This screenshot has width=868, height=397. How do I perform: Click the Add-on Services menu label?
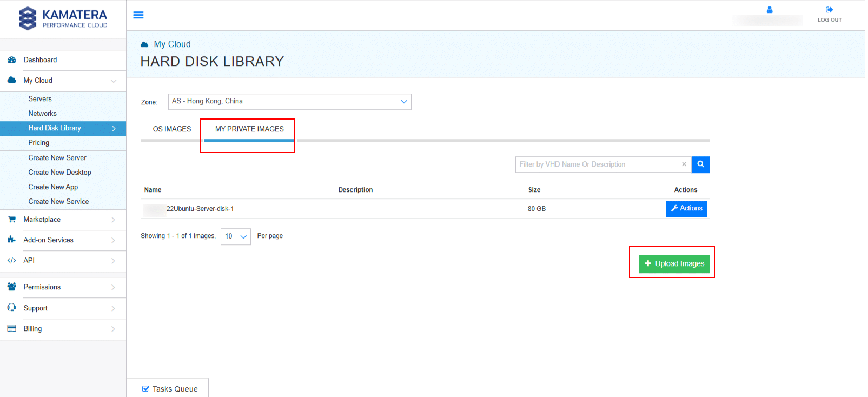click(49, 240)
